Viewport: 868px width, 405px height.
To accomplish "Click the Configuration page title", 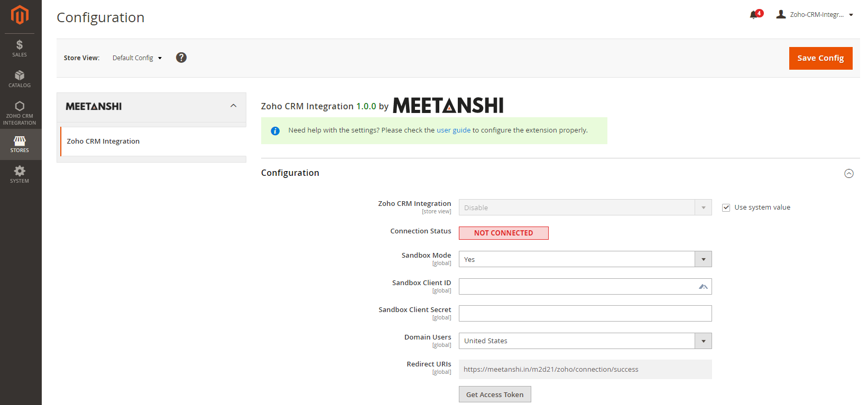I will pyautogui.click(x=100, y=17).
